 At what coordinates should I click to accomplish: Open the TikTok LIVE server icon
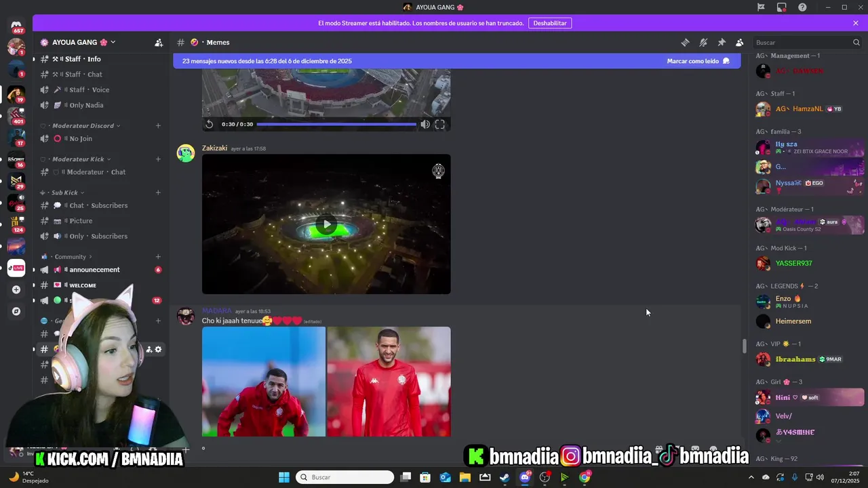pos(16,268)
